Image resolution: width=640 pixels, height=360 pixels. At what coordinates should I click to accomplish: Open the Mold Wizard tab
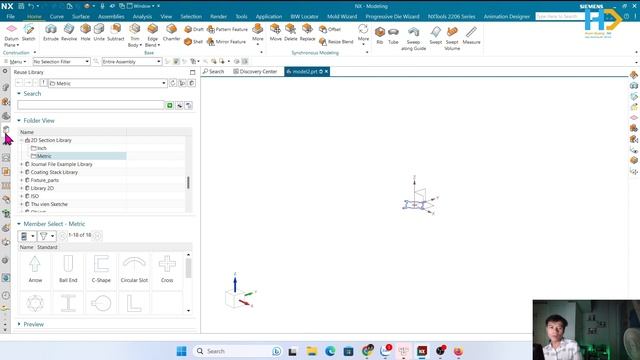coord(342,16)
